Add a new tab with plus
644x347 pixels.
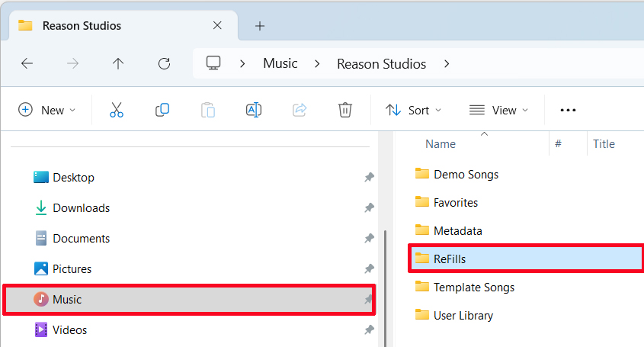click(260, 26)
